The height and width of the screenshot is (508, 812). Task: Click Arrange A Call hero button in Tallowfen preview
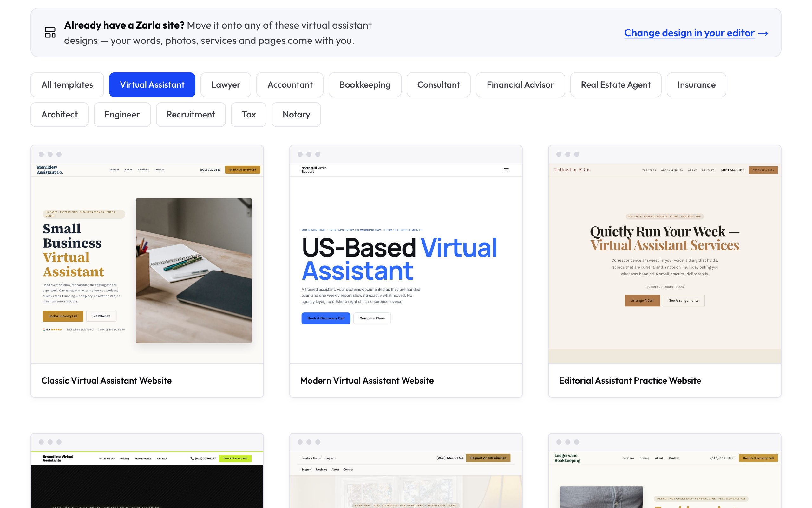(x=642, y=300)
